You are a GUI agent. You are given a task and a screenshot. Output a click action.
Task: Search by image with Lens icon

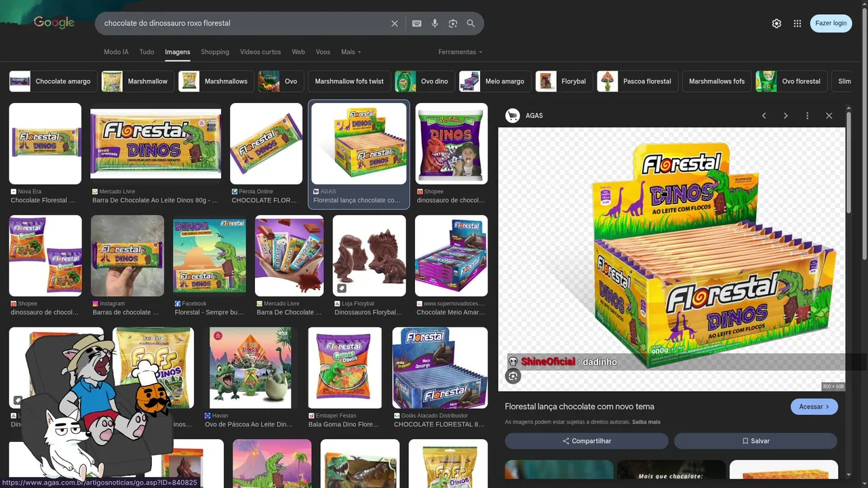point(452,24)
